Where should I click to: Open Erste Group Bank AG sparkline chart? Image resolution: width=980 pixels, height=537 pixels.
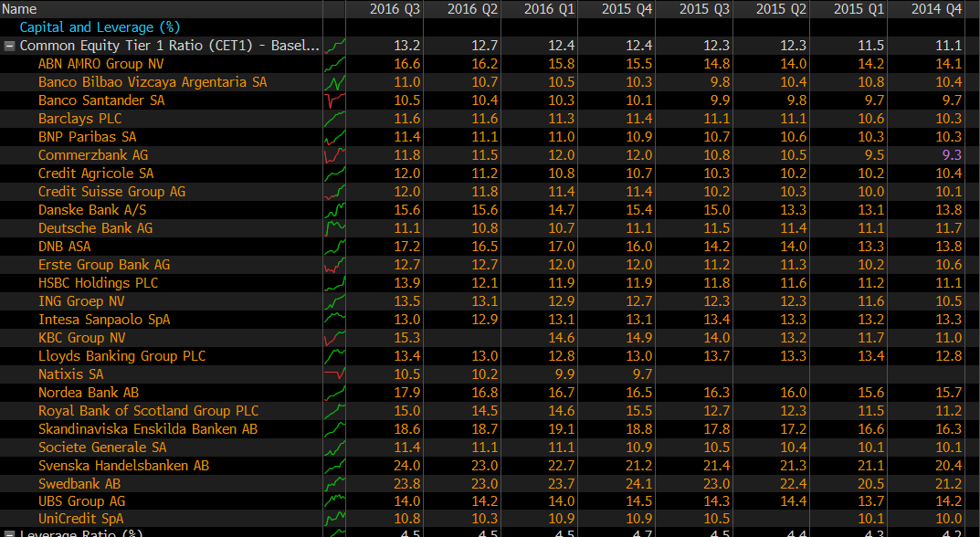334,265
